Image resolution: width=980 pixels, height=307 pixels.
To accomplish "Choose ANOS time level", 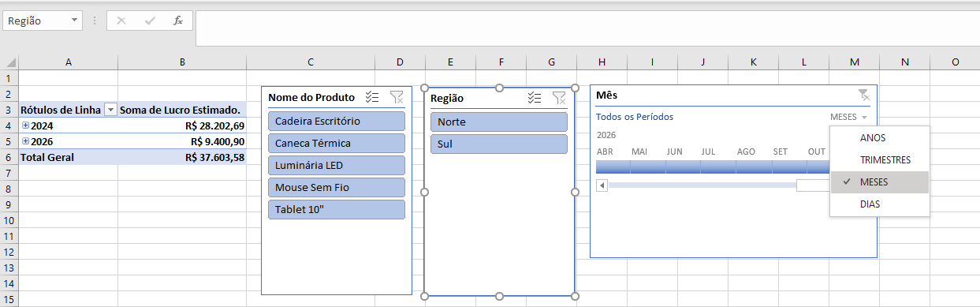I will (x=880, y=137).
